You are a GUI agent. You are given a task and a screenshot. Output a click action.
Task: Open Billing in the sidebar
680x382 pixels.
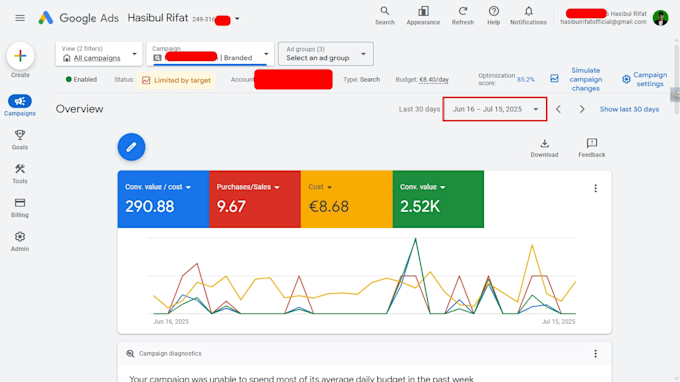tap(20, 207)
